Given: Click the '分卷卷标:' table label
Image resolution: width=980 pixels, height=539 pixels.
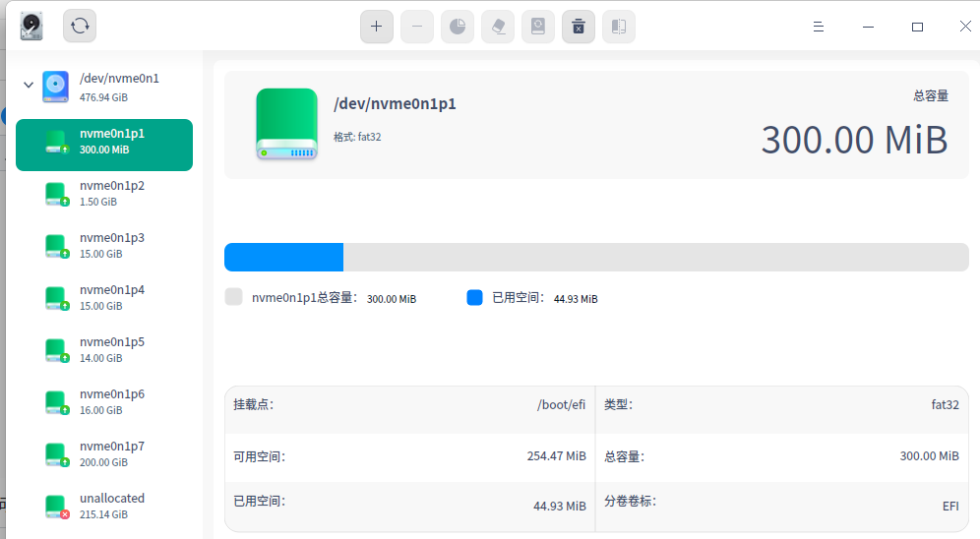Looking at the screenshot, I should (x=630, y=501).
